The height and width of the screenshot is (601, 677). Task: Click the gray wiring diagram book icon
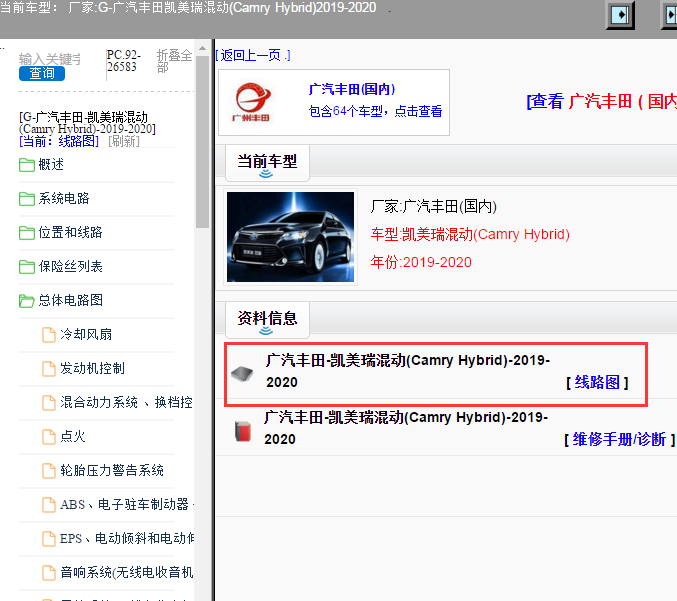pos(241,374)
